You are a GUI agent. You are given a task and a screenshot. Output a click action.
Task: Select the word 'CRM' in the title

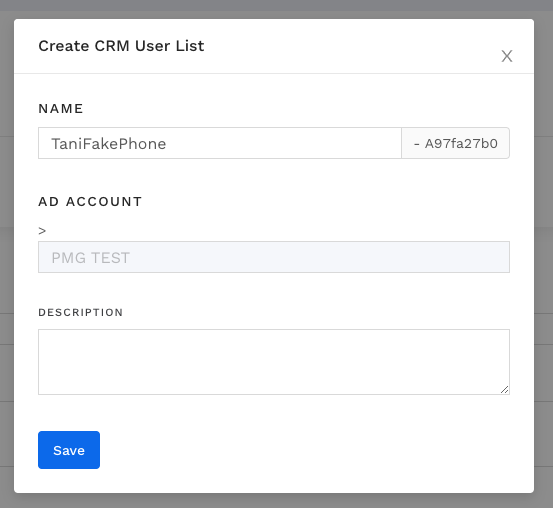pyautogui.click(x=112, y=46)
